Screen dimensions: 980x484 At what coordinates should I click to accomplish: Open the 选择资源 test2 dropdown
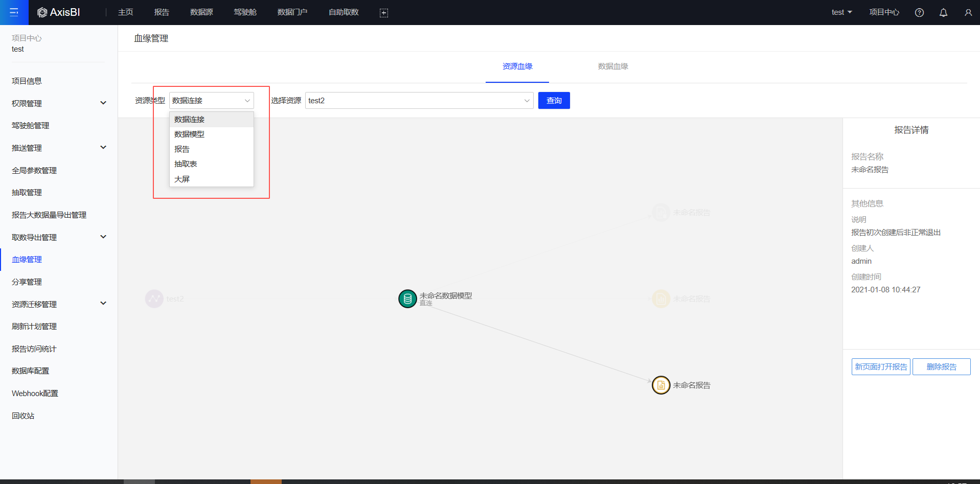(419, 101)
